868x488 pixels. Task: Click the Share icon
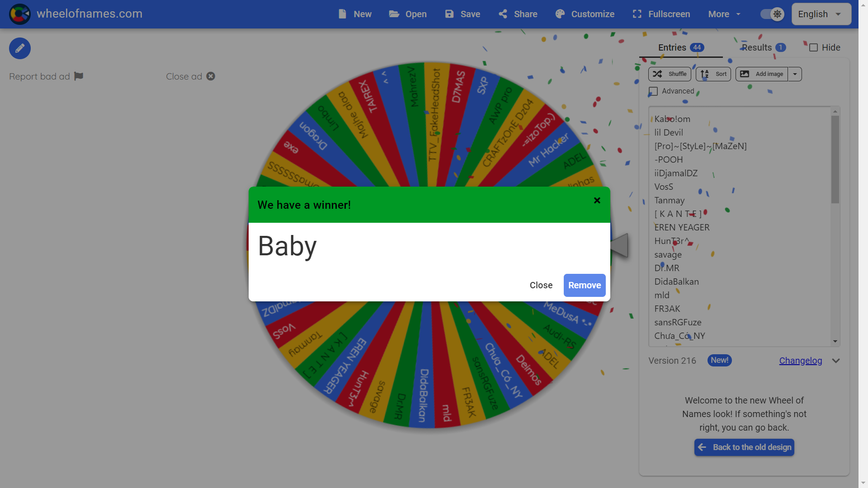(503, 14)
